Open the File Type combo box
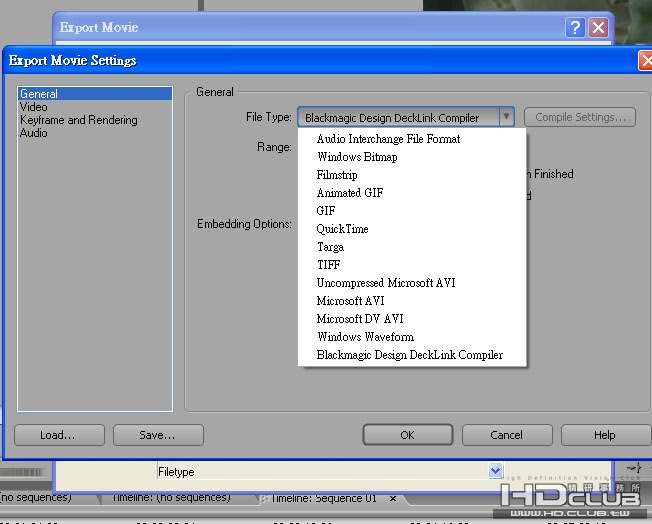Viewport: 652px width, 524px height. (x=406, y=117)
